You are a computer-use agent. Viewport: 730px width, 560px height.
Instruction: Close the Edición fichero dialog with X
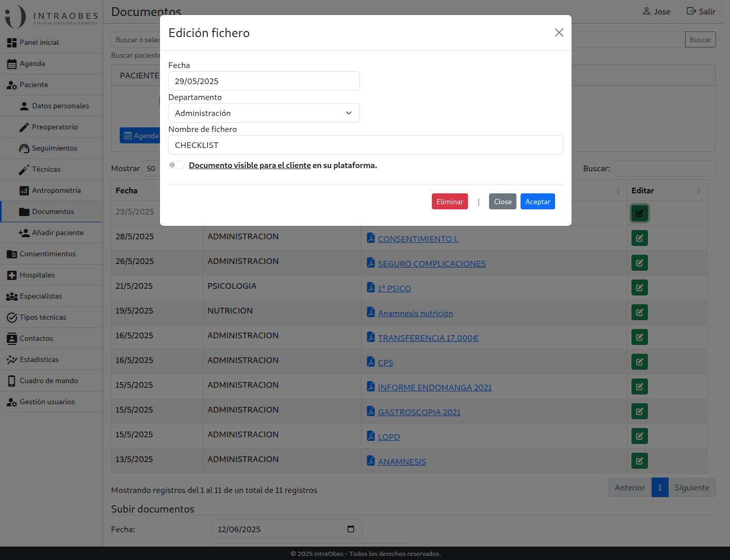(559, 32)
